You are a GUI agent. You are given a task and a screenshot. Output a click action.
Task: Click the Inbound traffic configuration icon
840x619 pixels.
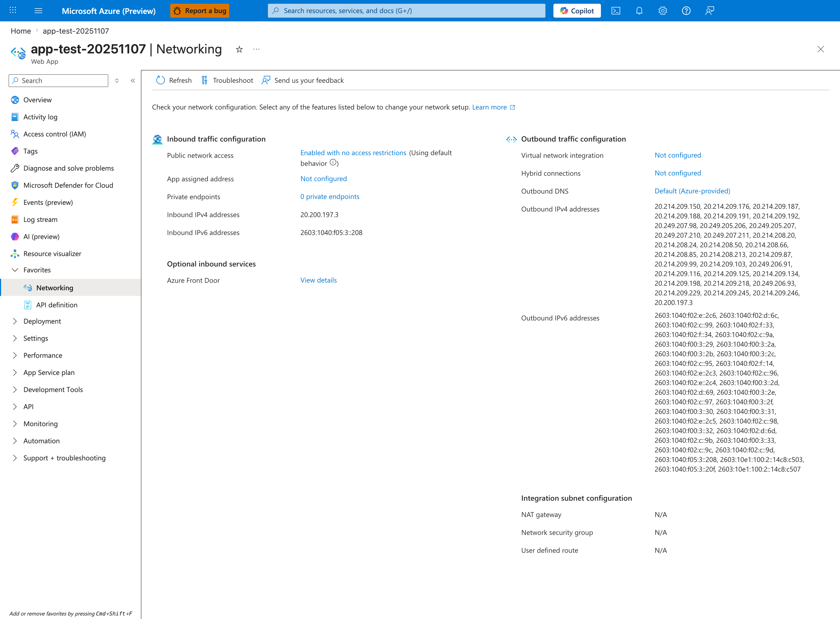click(158, 139)
